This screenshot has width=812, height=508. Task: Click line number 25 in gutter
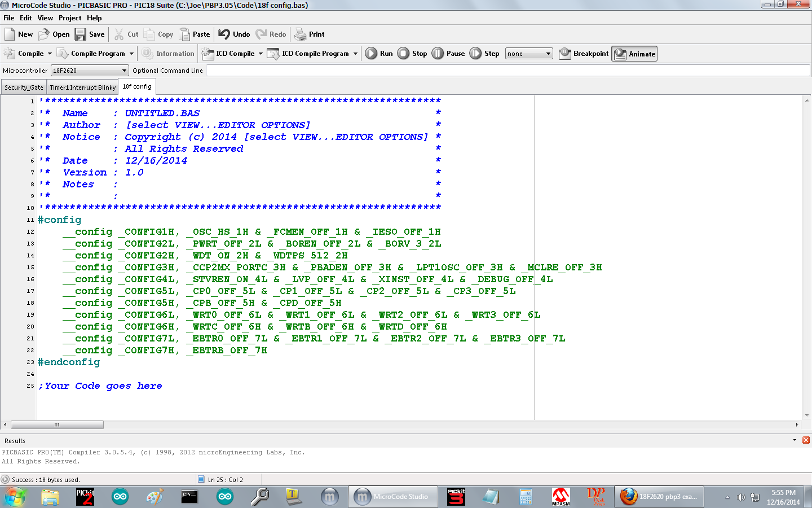pyautogui.click(x=30, y=386)
